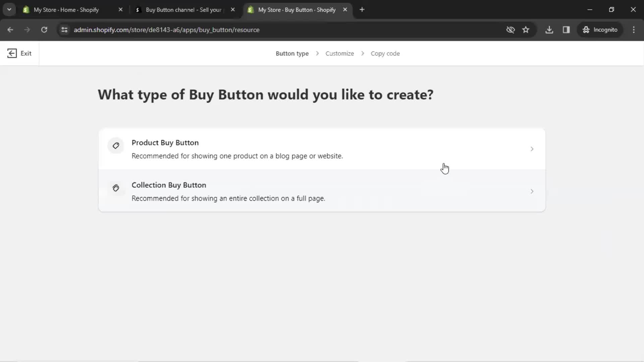Open a new browser tab

(362, 10)
